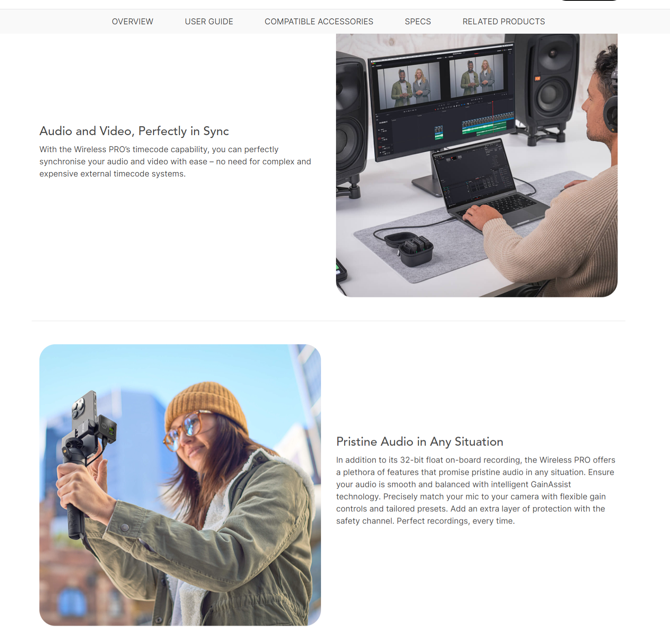Click the Wireless PRO charging case on desk
Image resolution: width=670 pixels, height=644 pixels.
pos(411,248)
